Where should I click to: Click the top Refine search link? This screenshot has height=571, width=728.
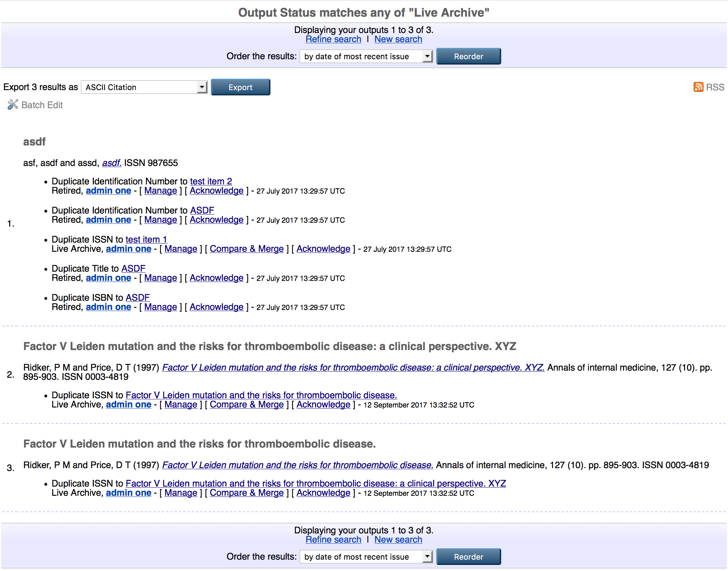point(333,39)
